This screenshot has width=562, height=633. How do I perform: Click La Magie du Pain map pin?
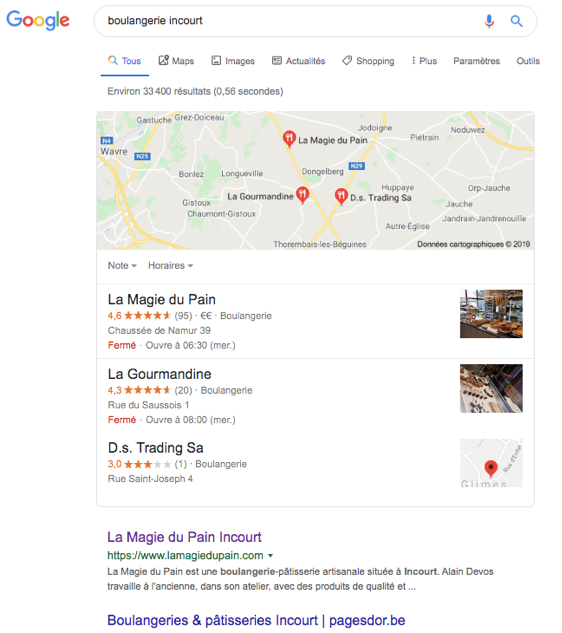[x=289, y=138]
